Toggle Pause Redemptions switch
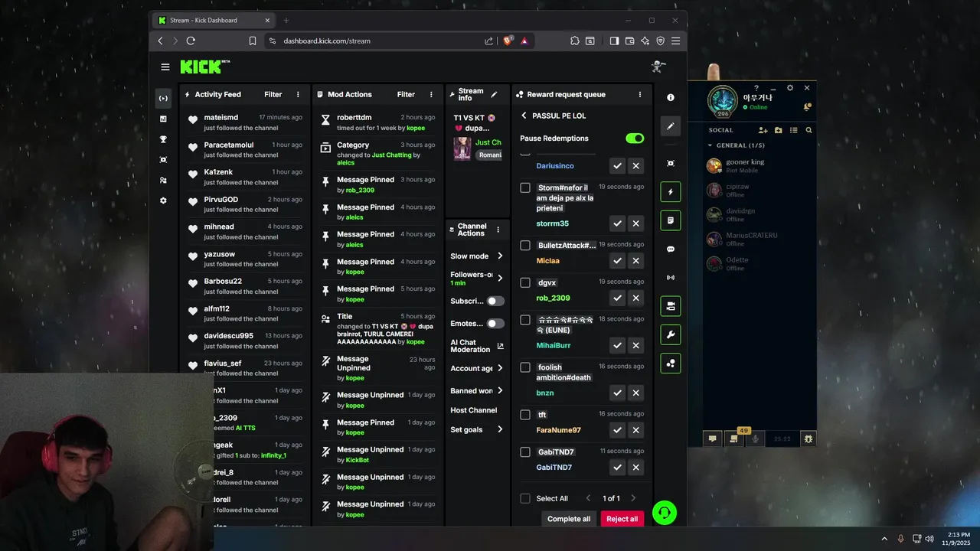This screenshot has width=980, height=551. pyautogui.click(x=635, y=139)
